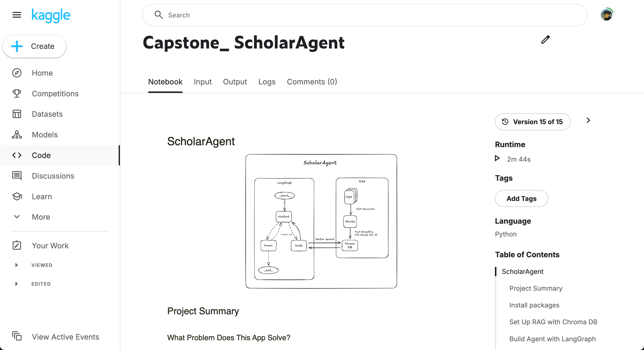Expand the Viewed list
Image resolution: width=644 pixels, height=350 pixels.
pyautogui.click(x=16, y=265)
